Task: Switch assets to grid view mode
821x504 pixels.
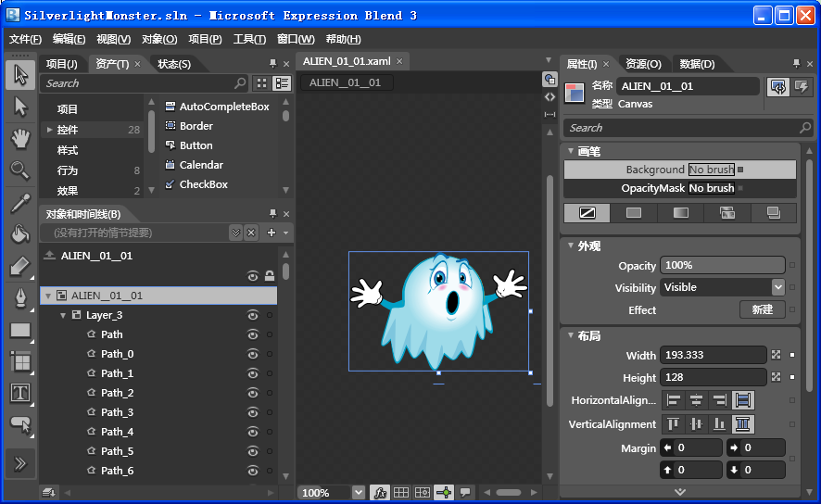Action: coord(262,83)
